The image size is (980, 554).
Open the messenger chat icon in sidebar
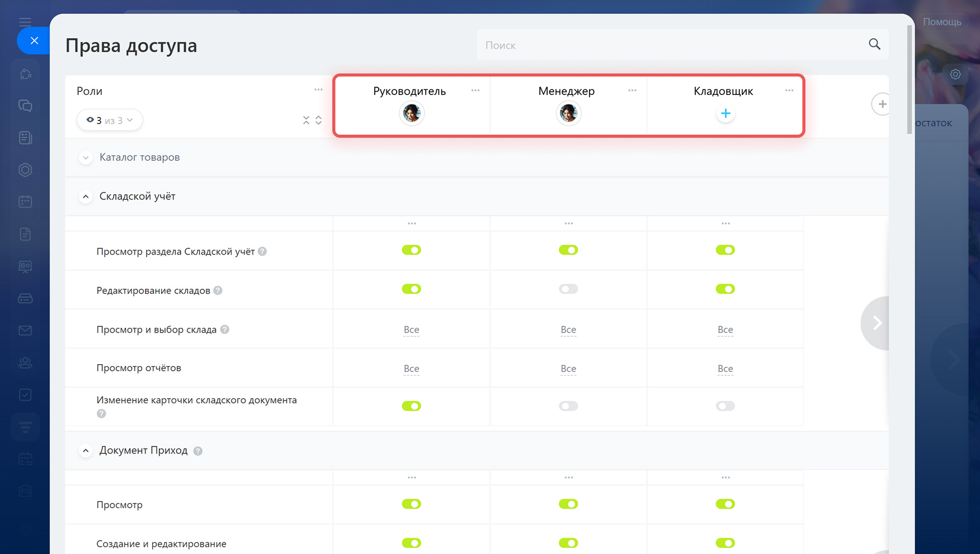coord(25,106)
